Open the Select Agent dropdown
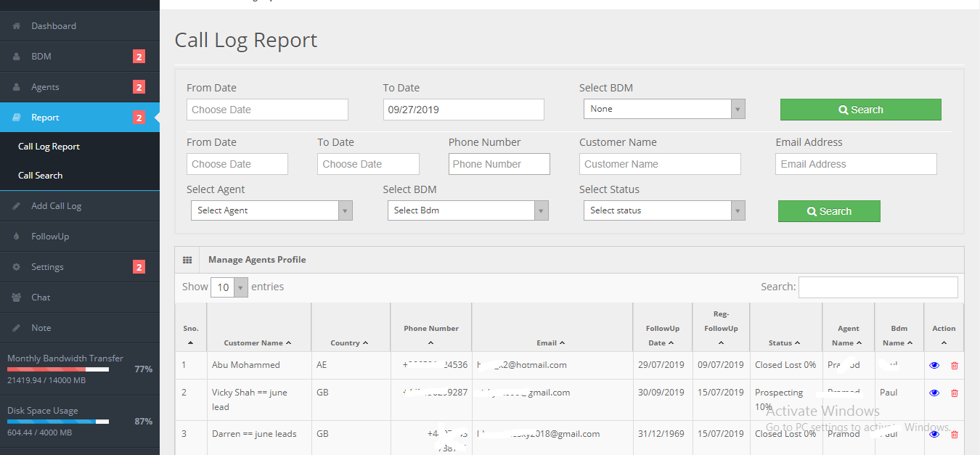Image resolution: width=980 pixels, height=455 pixels. tap(271, 210)
